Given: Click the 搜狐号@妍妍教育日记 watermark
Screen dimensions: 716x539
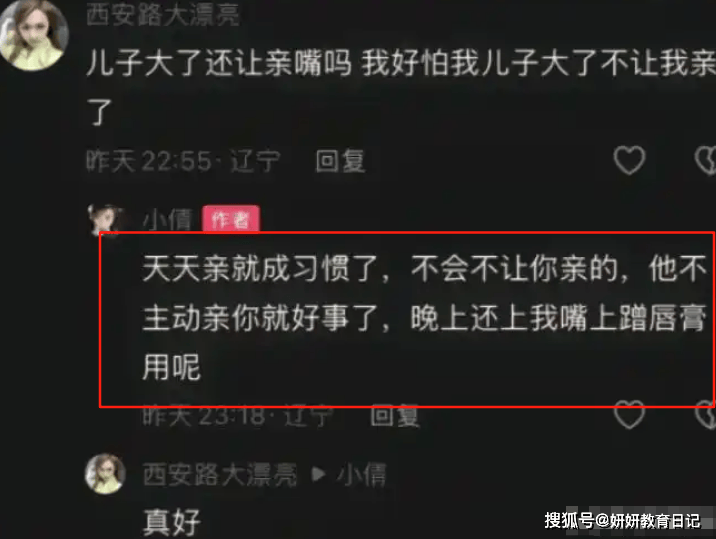Looking at the screenshot, I should click(622, 520).
